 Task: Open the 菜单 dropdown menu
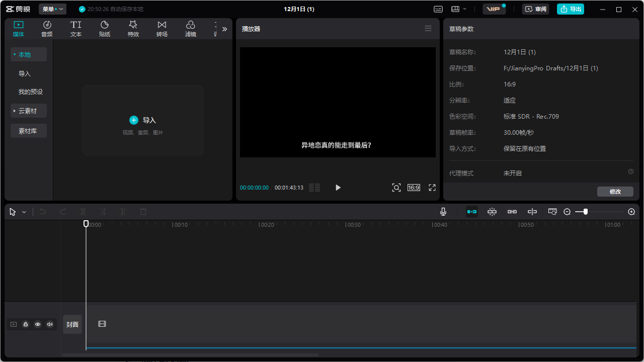point(52,9)
